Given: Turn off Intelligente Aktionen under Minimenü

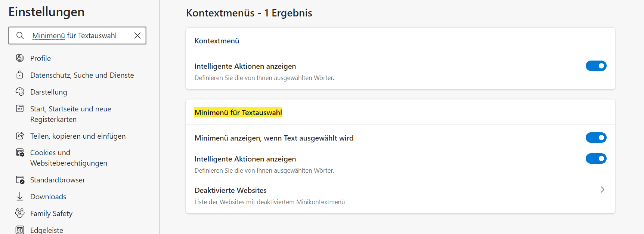Looking at the screenshot, I should pos(596,158).
